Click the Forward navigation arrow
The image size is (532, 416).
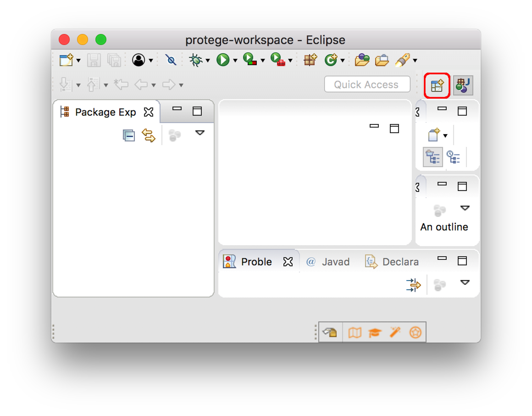click(x=169, y=85)
